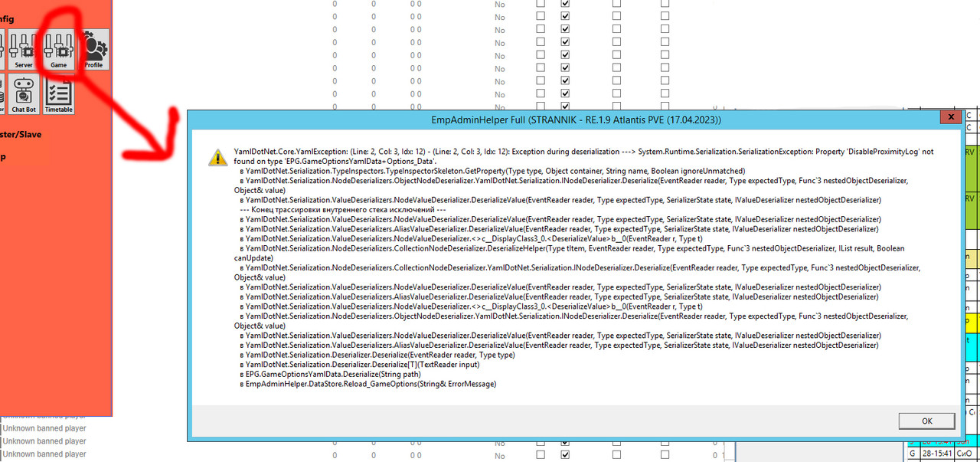Viewport: 980px width, 462px height.
Task: Click the cut-off icon left of Chat Bot
Action: pyautogui.click(x=2, y=95)
